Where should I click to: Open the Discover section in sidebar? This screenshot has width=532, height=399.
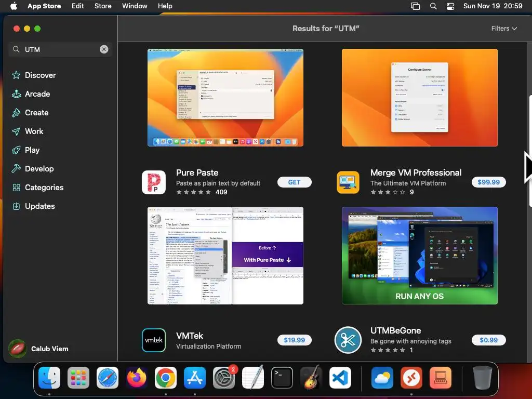(34, 75)
